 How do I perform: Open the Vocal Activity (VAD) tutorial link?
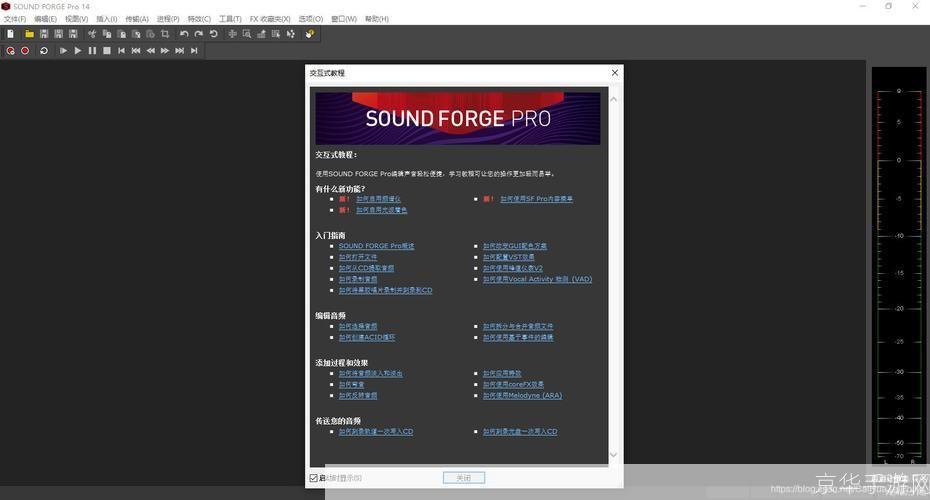point(537,279)
